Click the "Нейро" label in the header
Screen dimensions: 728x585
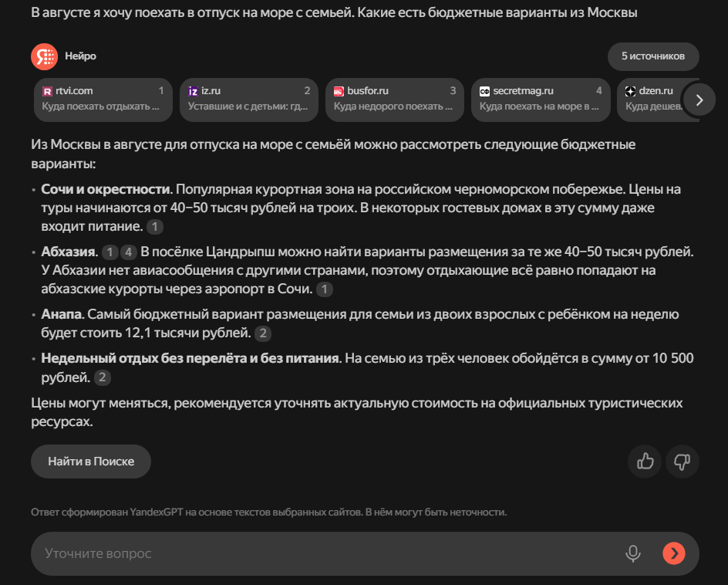pyautogui.click(x=81, y=56)
